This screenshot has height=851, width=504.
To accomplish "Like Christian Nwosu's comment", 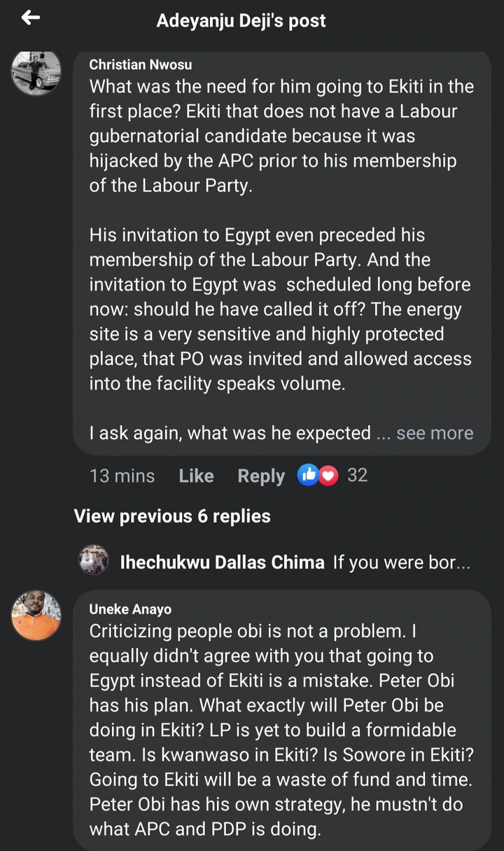I will point(196,476).
